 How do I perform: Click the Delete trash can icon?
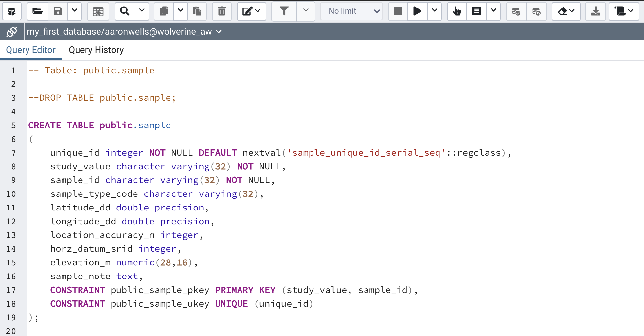[222, 11]
